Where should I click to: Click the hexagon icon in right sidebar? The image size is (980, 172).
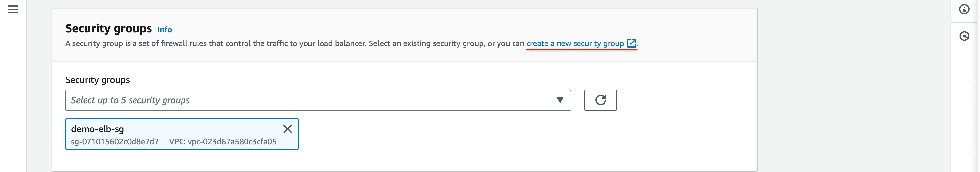click(x=964, y=36)
